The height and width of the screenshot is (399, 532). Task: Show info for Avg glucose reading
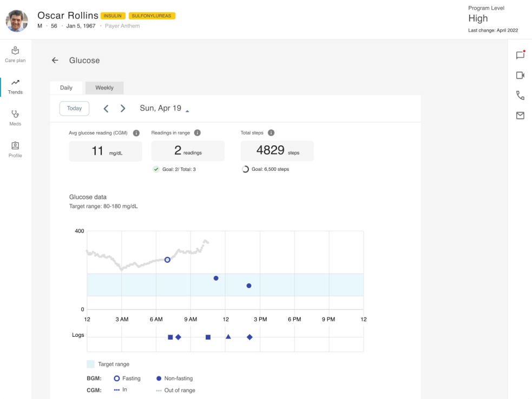pos(136,133)
